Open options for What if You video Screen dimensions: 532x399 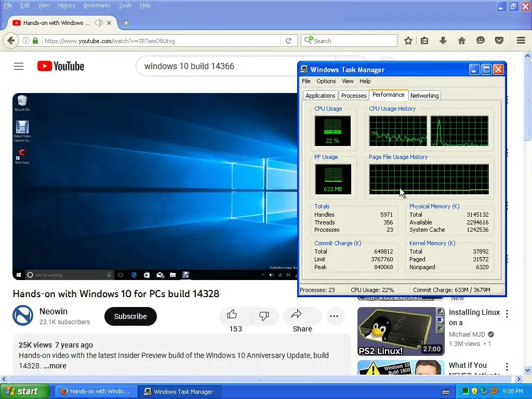pyautogui.click(x=507, y=367)
